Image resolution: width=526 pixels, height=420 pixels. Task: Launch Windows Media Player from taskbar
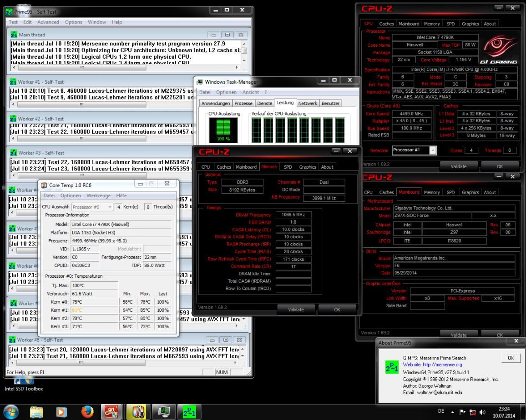tap(61, 412)
